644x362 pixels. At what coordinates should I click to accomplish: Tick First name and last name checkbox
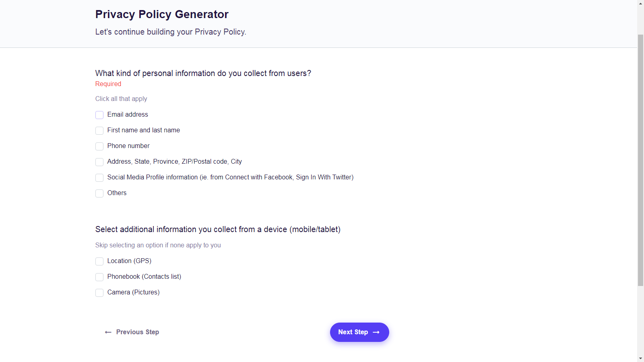(x=99, y=131)
